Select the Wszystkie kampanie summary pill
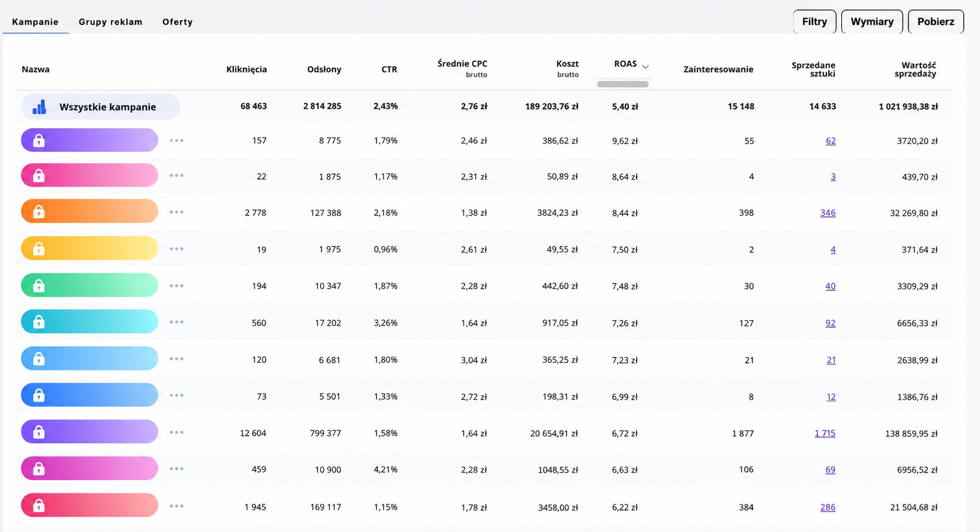The image size is (980, 532). (100, 107)
